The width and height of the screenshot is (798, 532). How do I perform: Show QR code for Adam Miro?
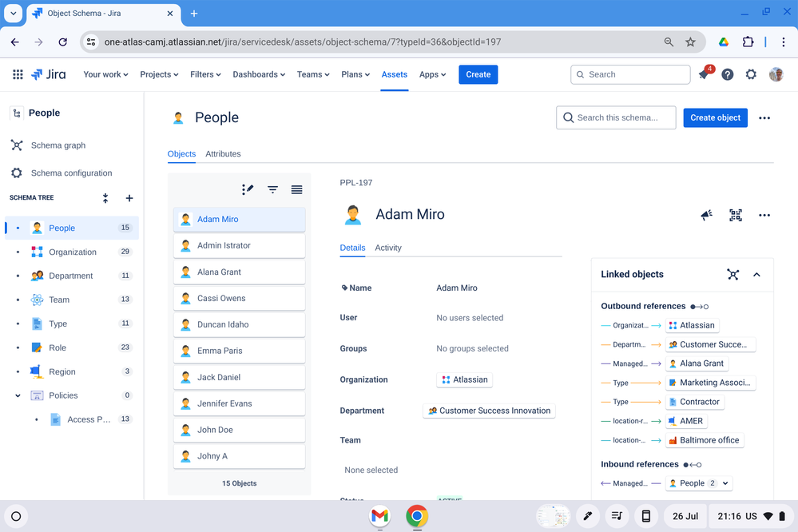[x=736, y=215]
